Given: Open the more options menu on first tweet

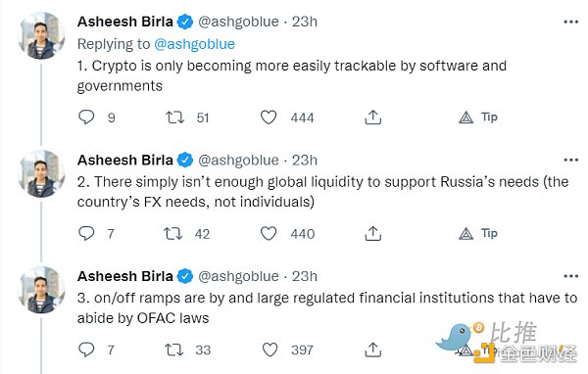Looking at the screenshot, I should coord(570,23).
